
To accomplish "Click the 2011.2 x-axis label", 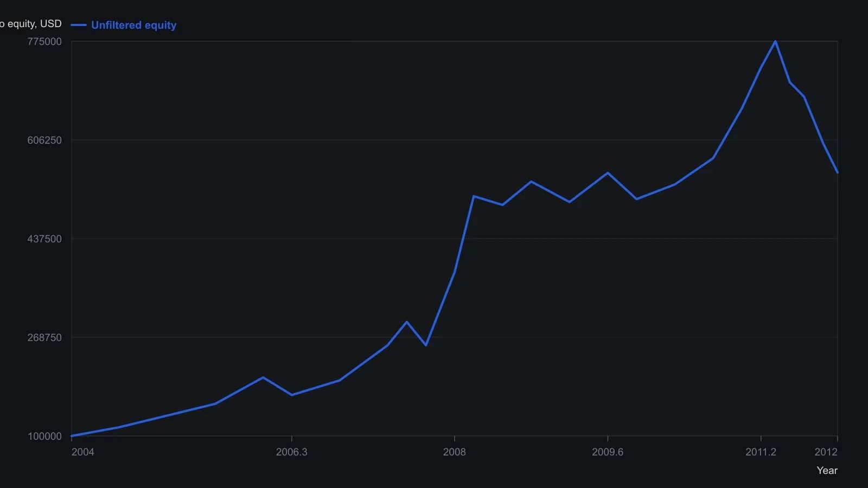I will (x=761, y=452).
